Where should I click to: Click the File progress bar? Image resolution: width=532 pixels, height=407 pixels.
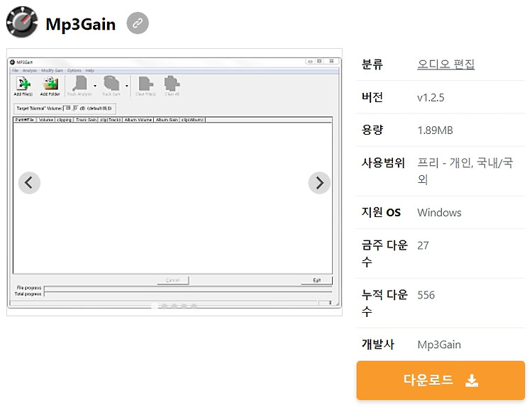click(x=188, y=288)
